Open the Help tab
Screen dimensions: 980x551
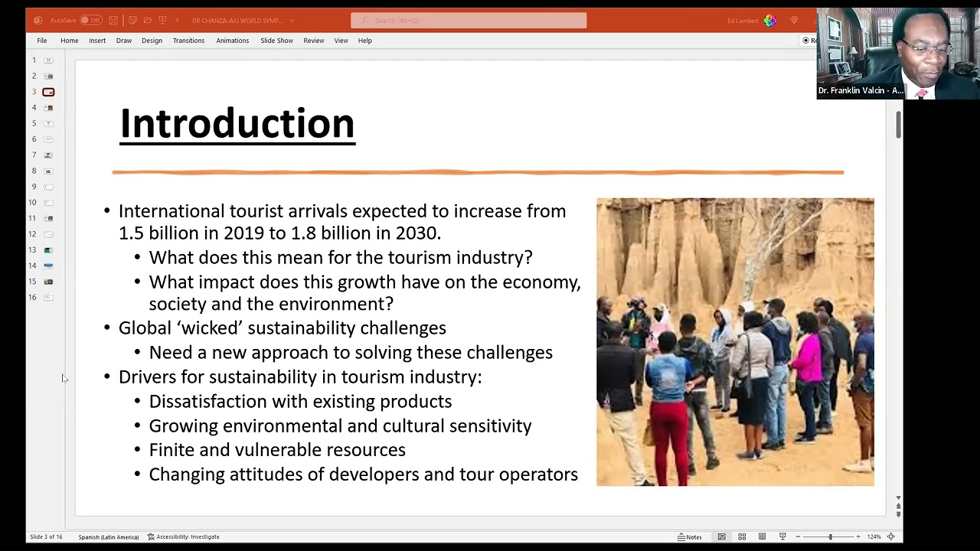pos(365,41)
